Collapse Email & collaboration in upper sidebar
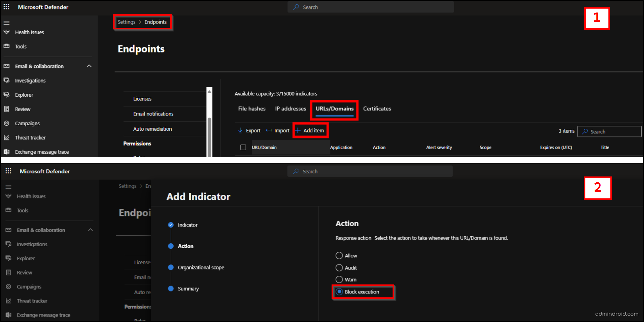644x322 pixels. click(89, 66)
